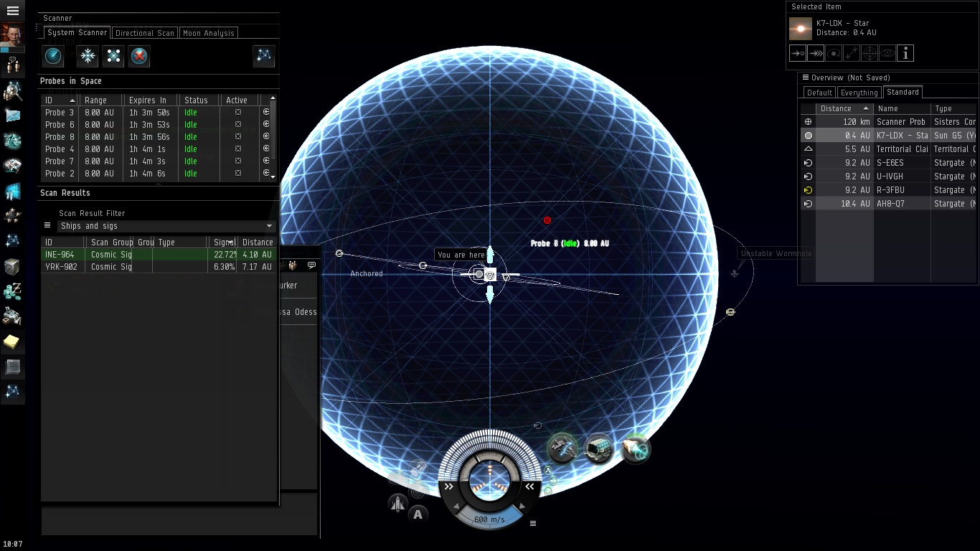The image size is (980, 551).
Task: Activate the propulsion module with the green ring
Action: pyautogui.click(x=635, y=449)
